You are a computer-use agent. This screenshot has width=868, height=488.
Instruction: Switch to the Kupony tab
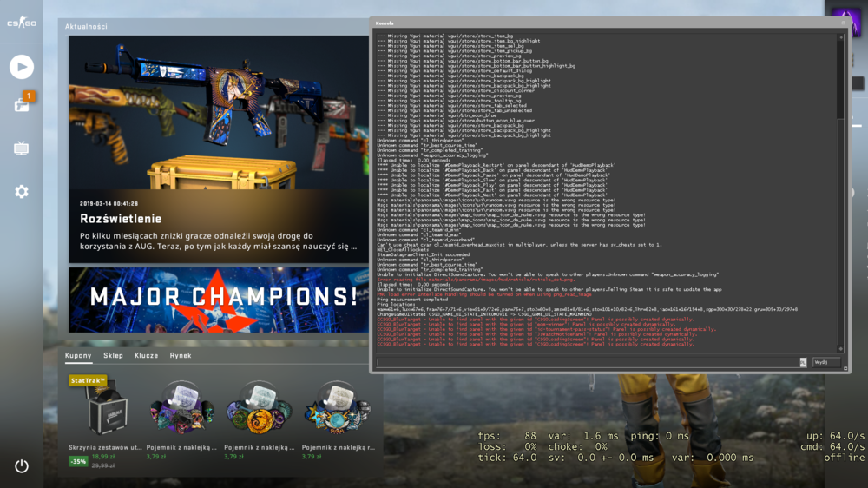pyautogui.click(x=78, y=356)
